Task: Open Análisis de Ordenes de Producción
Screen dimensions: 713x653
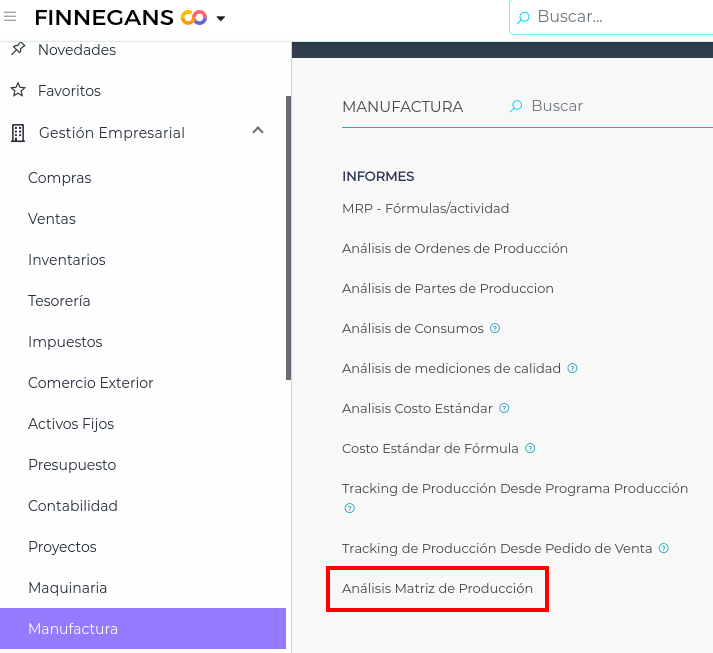Action: [454, 248]
